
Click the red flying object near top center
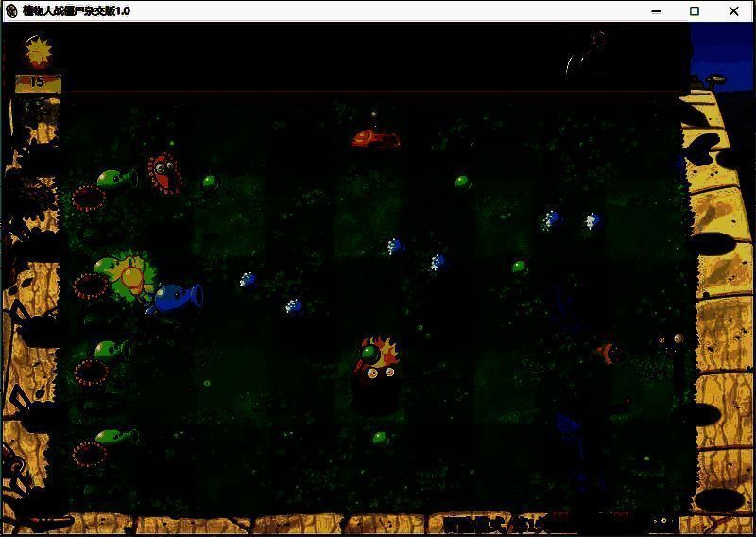375,139
